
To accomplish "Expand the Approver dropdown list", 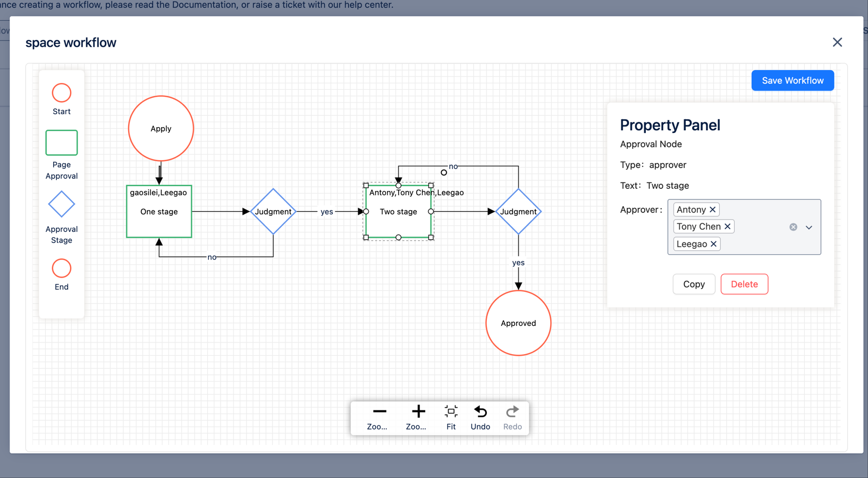I will click(x=809, y=227).
